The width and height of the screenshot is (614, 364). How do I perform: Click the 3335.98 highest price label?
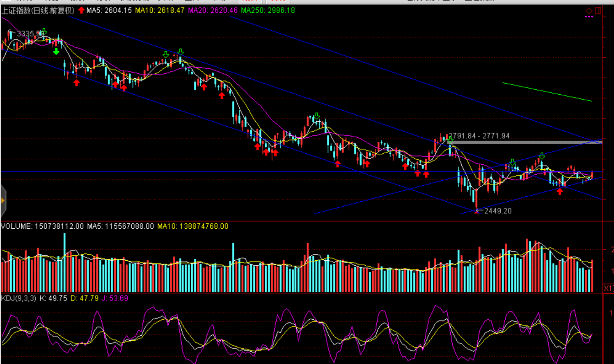tap(29, 34)
